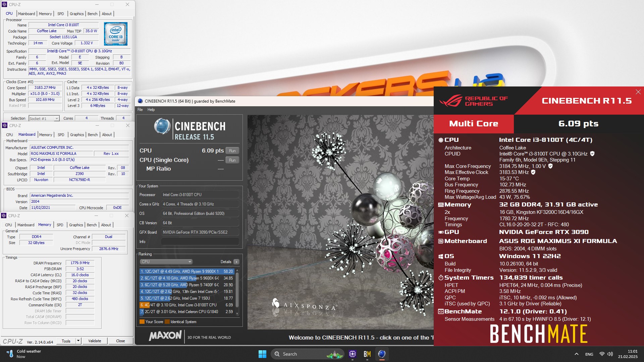Open Cinebench from the taskbar
The height and width of the screenshot is (362, 644).
[382, 354]
